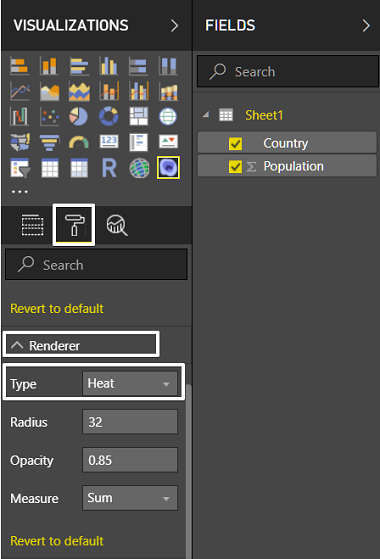The height and width of the screenshot is (559, 380).
Task: Select the area chart visual
Action: (49, 91)
